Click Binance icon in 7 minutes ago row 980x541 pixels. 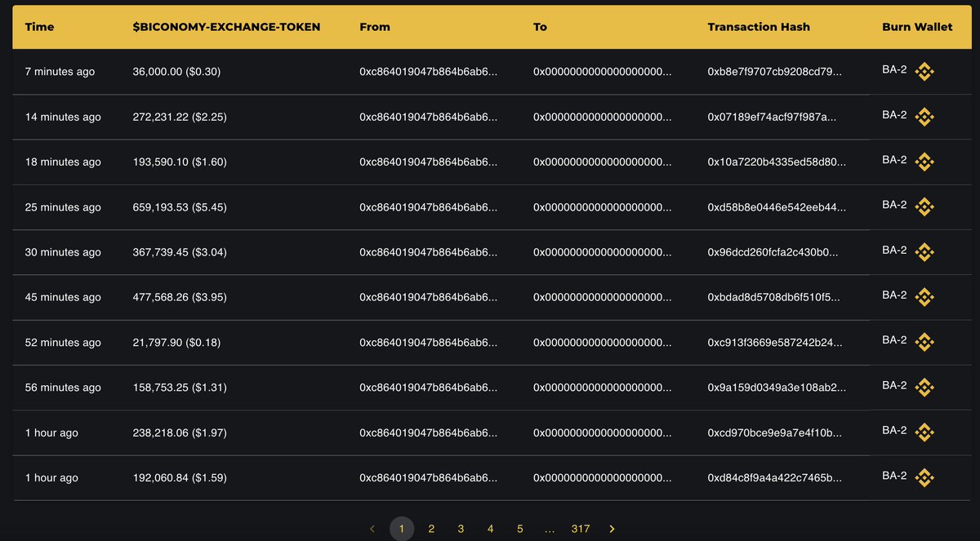(x=924, y=72)
